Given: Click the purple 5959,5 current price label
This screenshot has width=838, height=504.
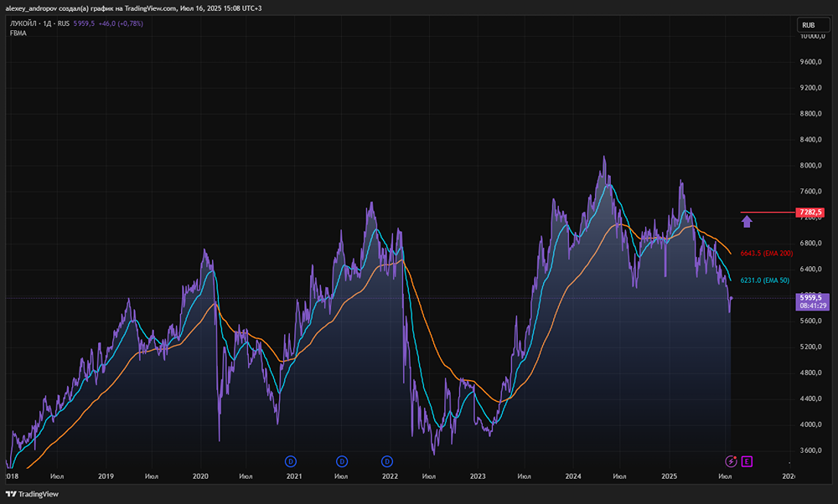Looking at the screenshot, I should (812, 297).
